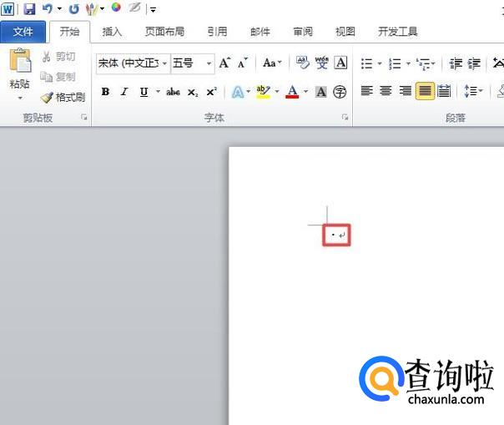Screen dimensions: 504x425
Task: Click the 粘贴 (Paste) button
Action: 19,73
